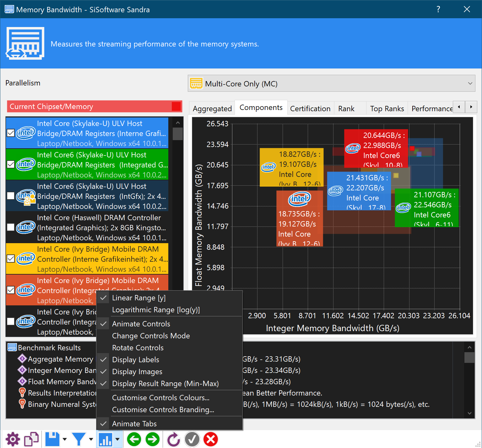This screenshot has width=482, height=448.
Task: Click the Benchmark Results header icon
Action: tap(12, 347)
